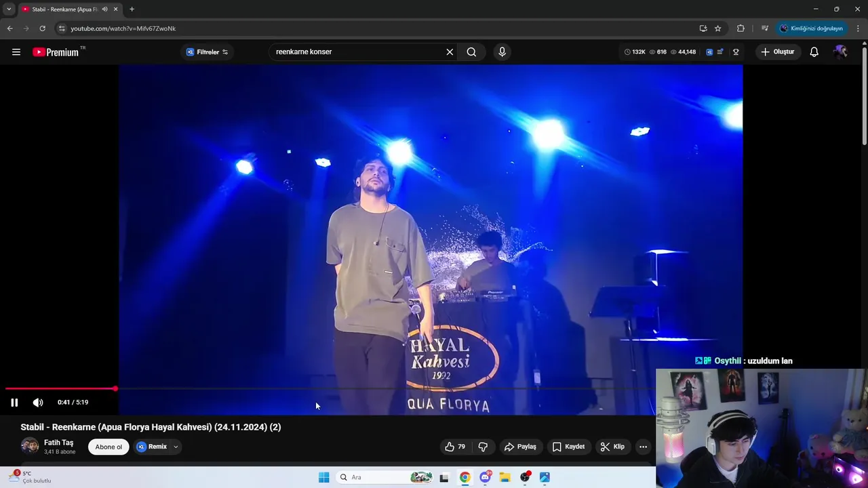Open vidIQ blue extension icon in header

coord(709,52)
